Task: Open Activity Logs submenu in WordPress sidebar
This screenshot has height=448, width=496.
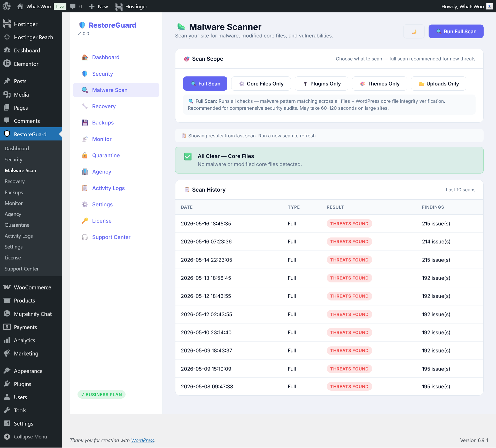Action: point(19,236)
